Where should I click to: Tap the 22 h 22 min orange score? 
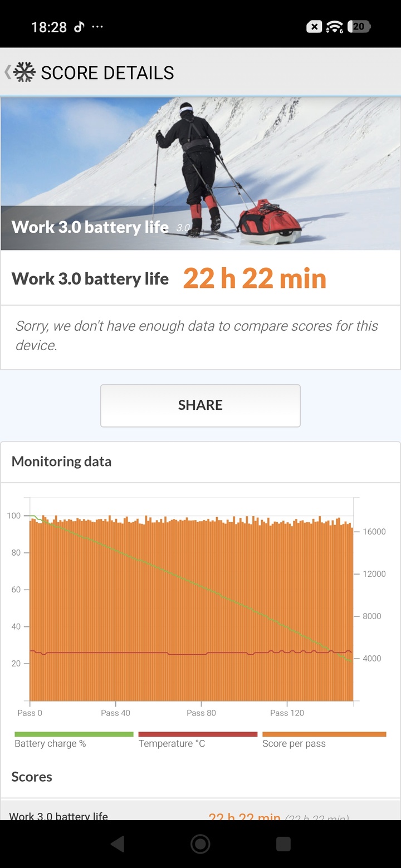pyautogui.click(x=255, y=278)
